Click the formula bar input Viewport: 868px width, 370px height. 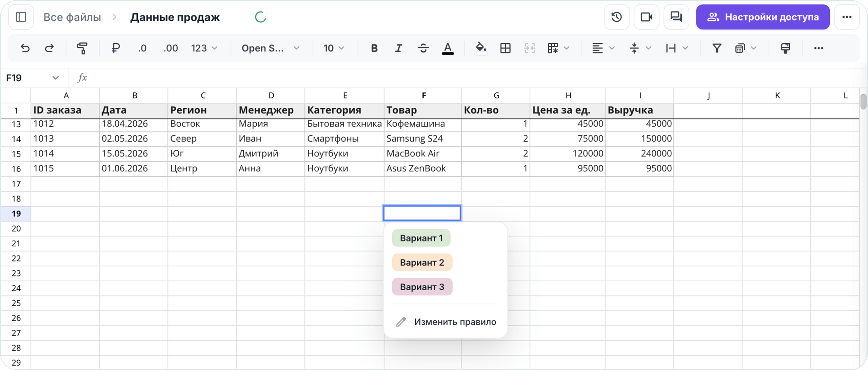475,78
